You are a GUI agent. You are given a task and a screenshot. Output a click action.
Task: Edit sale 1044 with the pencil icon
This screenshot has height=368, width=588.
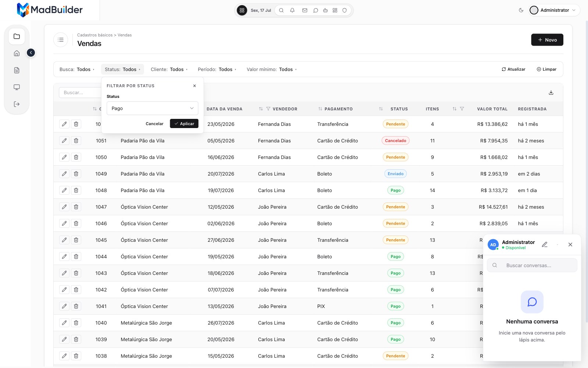64,256
